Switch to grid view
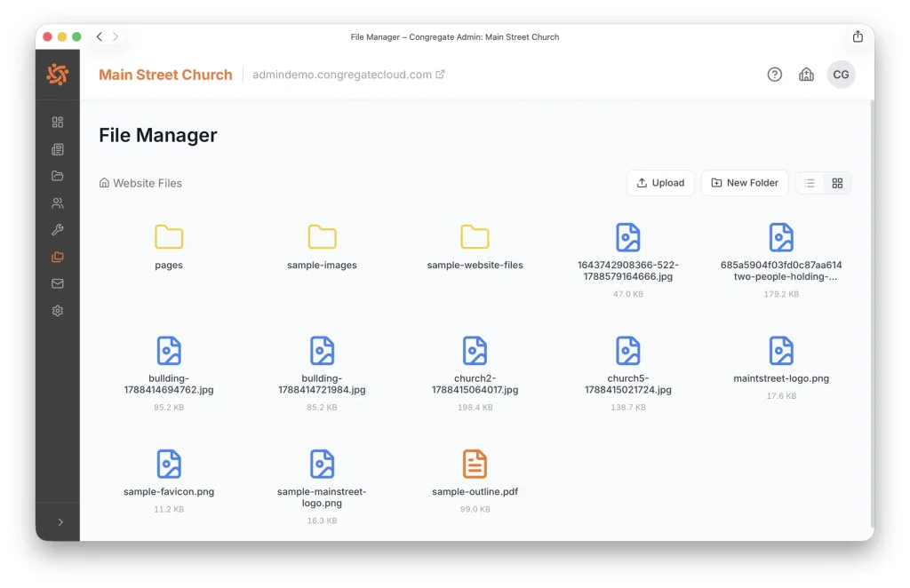The image size is (910, 588). tap(837, 183)
